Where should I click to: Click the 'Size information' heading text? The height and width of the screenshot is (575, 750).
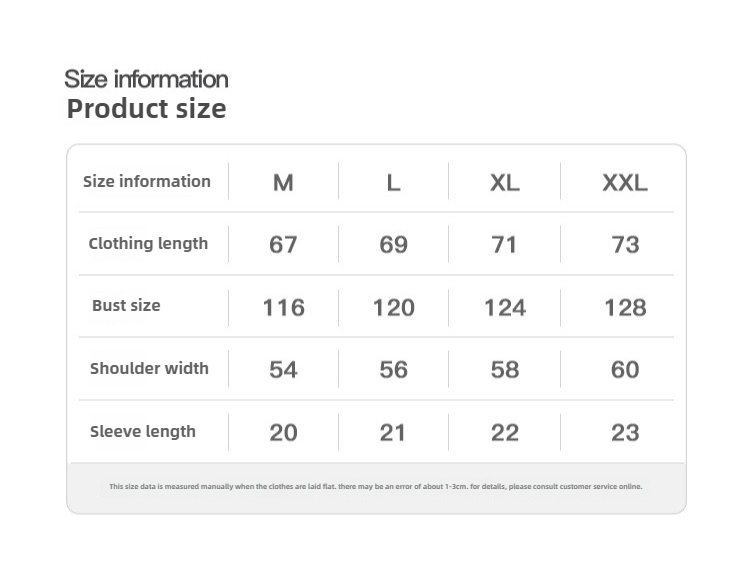pyautogui.click(x=146, y=79)
